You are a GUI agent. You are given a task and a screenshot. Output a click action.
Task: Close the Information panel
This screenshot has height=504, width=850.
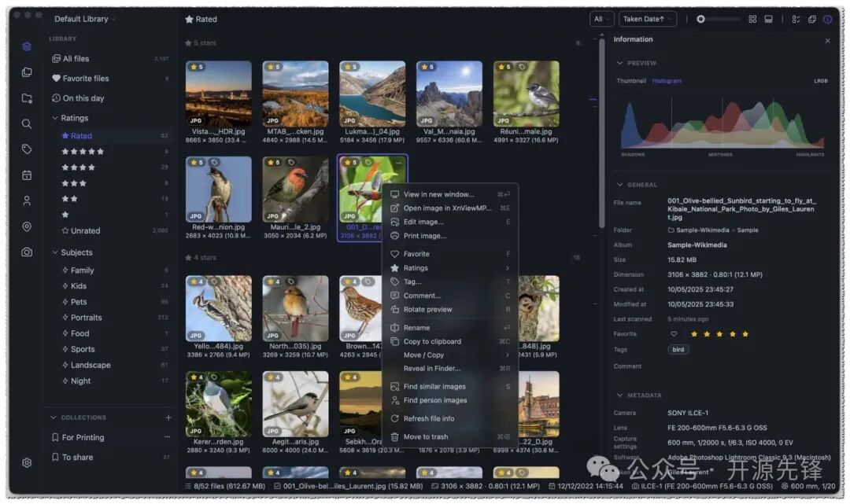(828, 41)
